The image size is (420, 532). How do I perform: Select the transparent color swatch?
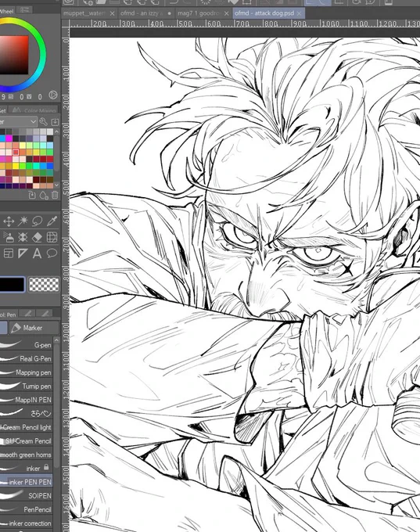pos(44,284)
